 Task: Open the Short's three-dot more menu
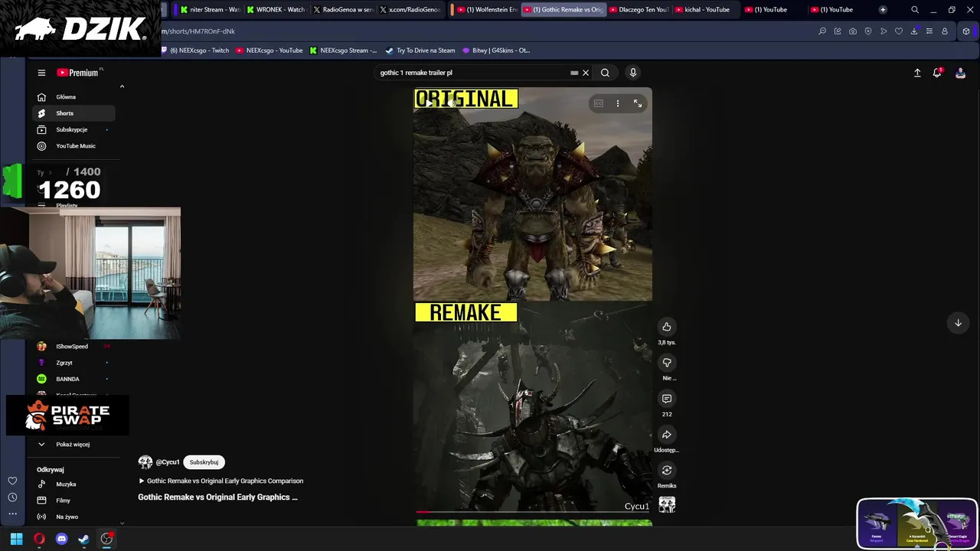pyautogui.click(x=618, y=103)
